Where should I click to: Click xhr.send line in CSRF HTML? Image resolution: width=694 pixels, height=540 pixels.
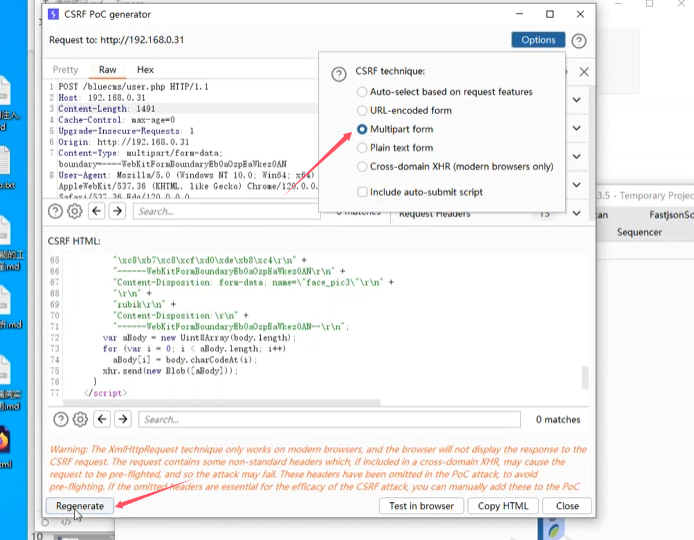tap(170, 371)
